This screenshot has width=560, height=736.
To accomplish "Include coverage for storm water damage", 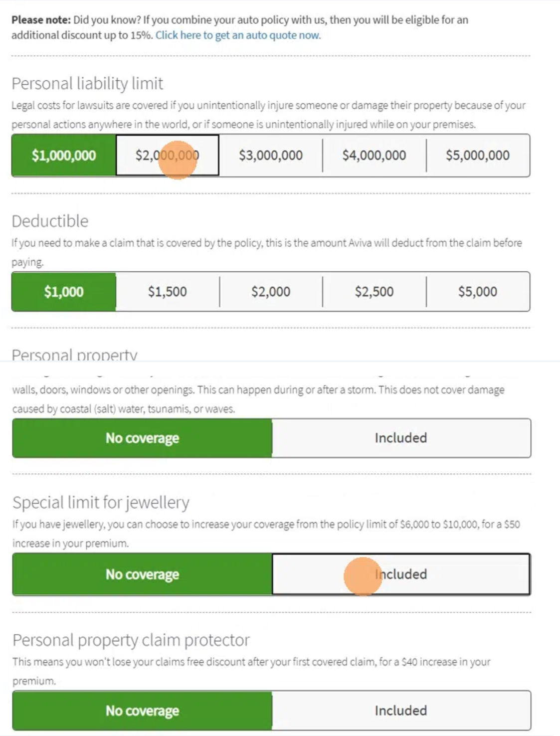I will [x=401, y=438].
